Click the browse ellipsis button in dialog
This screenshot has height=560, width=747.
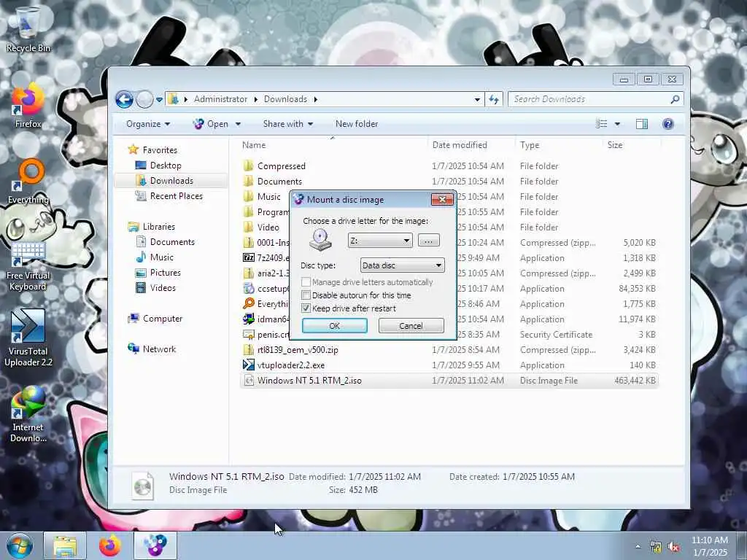pyautogui.click(x=428, y=241)
